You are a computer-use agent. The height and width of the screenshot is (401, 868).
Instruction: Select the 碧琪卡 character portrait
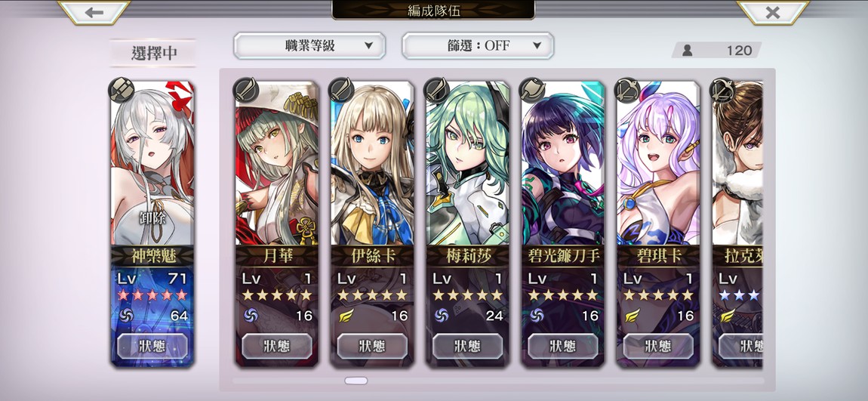(x=658, y=163)
